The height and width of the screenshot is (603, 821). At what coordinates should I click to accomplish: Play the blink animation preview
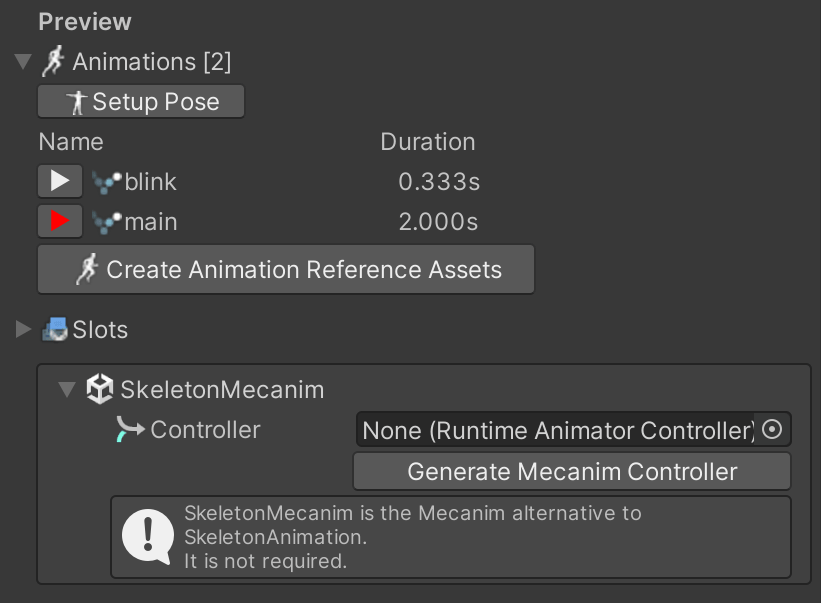click(60, 181)
